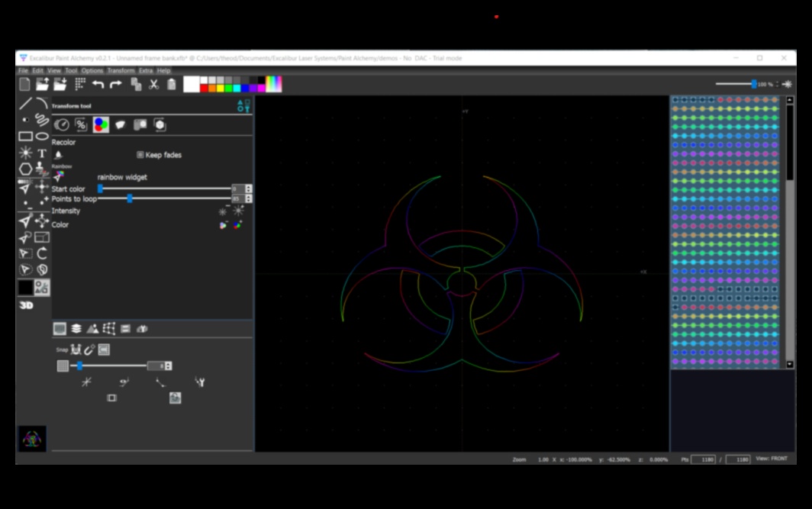Open the Recolor panel via the RGB circles icon
The height and width of the screenshot is (509, 812).
click(x=101, y=124)
